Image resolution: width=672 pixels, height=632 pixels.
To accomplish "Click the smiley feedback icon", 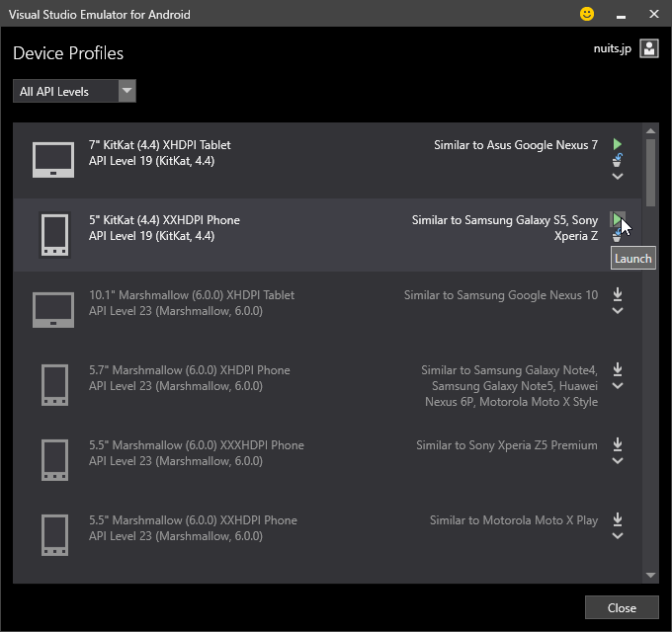I will coord(587,14).
